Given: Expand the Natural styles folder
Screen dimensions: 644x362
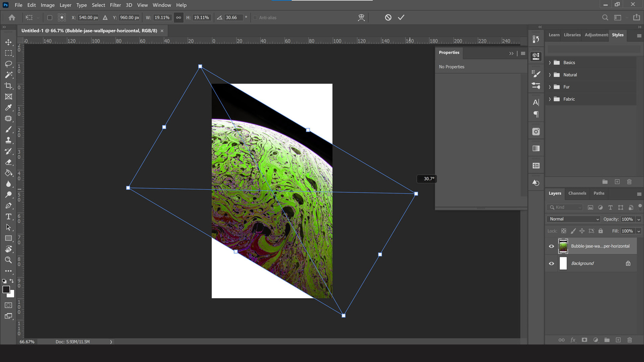Looking at the screenshot, I should (x=550, y=75).
